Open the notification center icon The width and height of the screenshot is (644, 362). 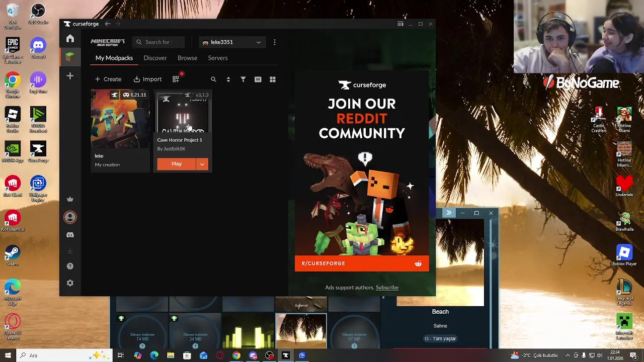634,355
